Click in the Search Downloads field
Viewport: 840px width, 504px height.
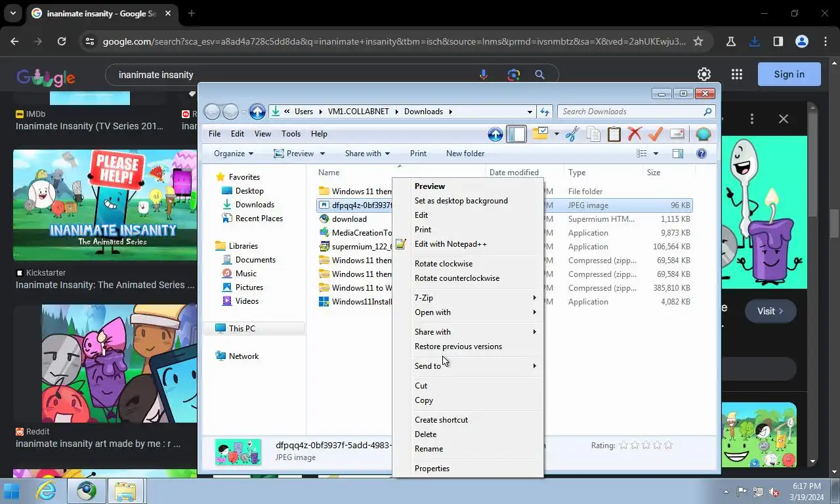(635, 112)
